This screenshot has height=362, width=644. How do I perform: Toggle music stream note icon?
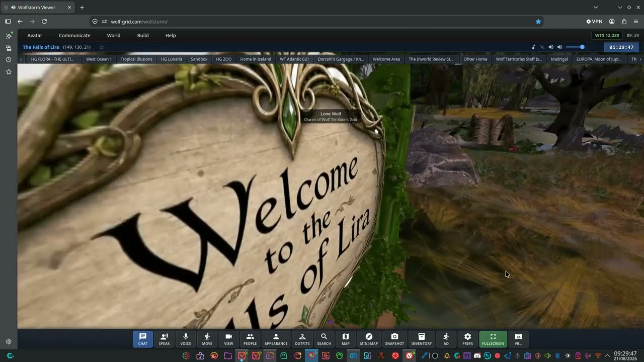(x=533, y=47)
